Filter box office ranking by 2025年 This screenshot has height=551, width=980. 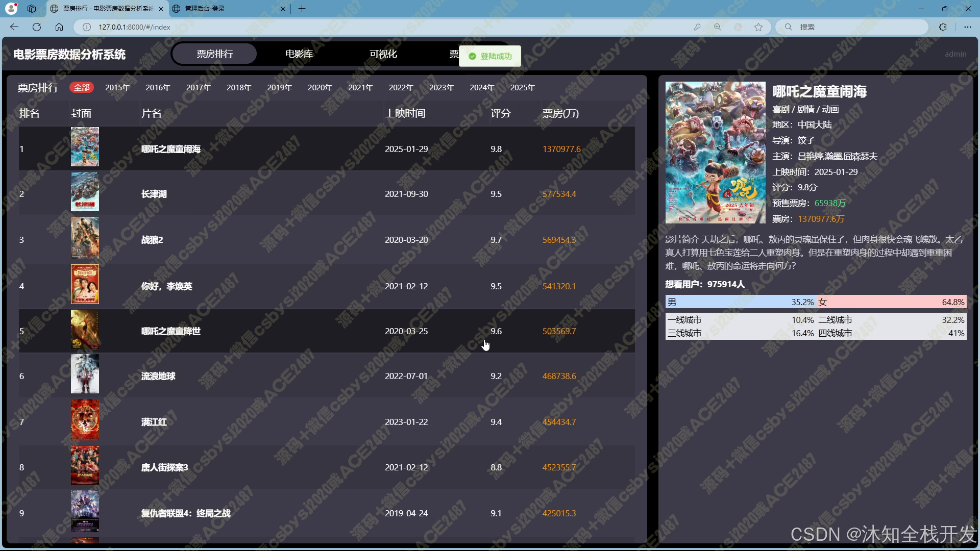point(523,88)
